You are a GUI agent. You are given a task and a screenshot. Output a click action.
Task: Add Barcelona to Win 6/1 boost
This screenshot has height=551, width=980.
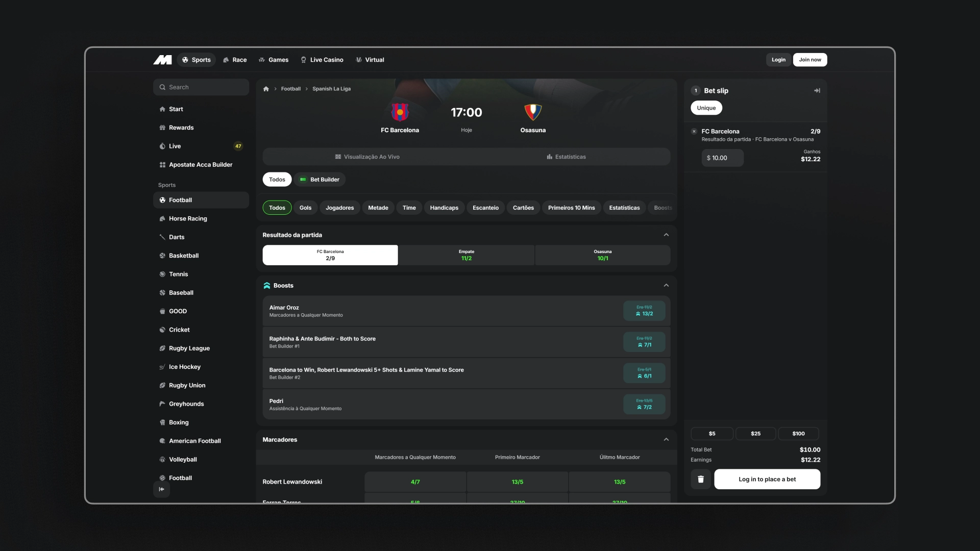pyautogui.click(x=644, y=373)
